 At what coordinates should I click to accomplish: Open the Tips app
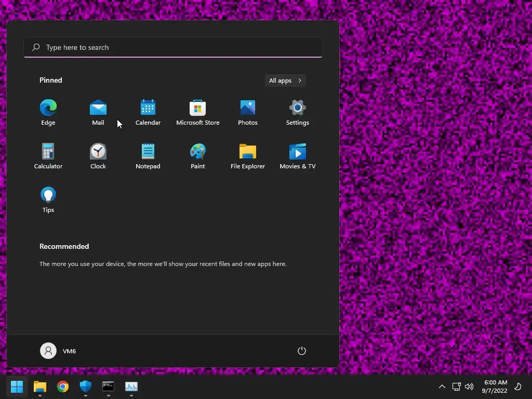(x=48, y=200)
